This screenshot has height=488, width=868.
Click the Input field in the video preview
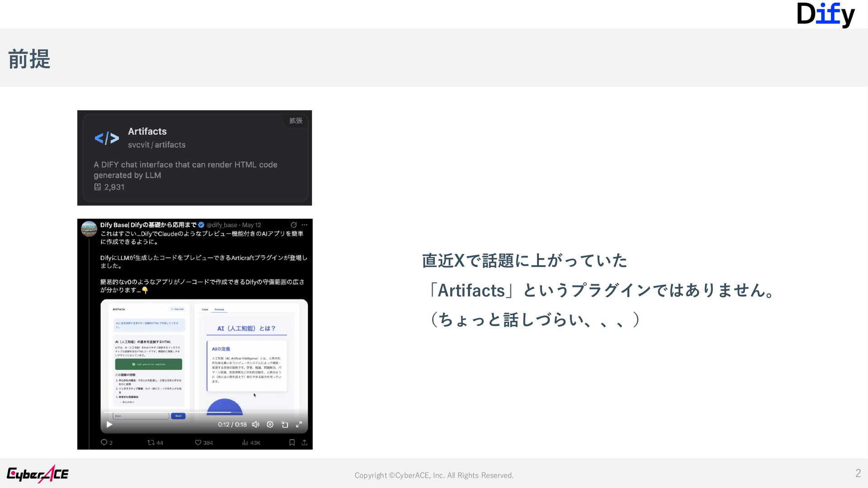coord(141,416)
